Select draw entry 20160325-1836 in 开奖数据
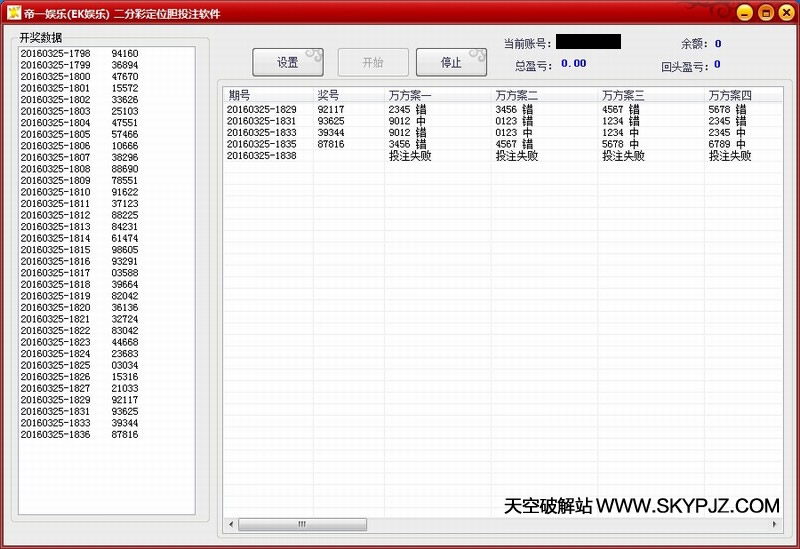 pyautogui.click(x=55, y=434)
